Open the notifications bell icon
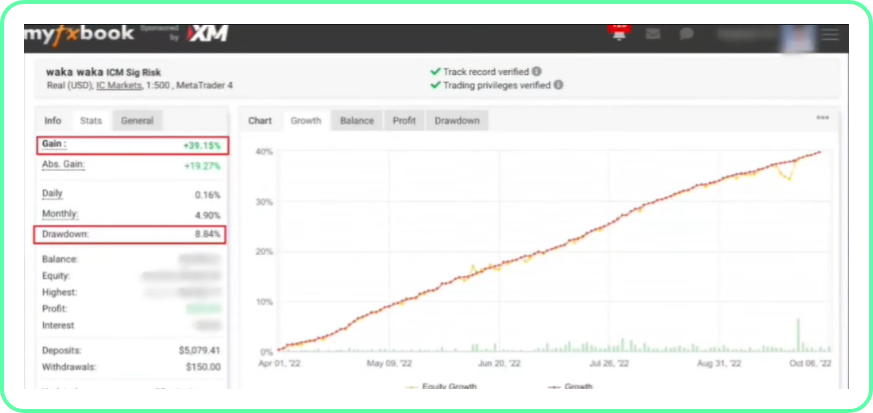 coord(620,33)
